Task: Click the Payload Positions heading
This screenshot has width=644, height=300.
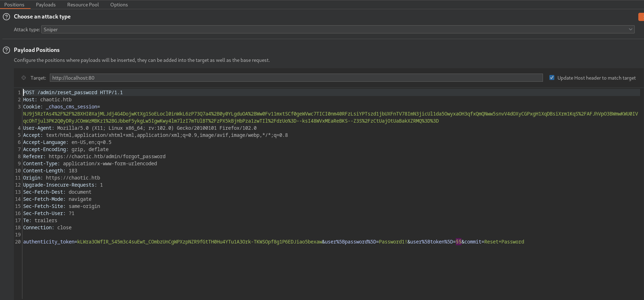Action: (37, 50)
